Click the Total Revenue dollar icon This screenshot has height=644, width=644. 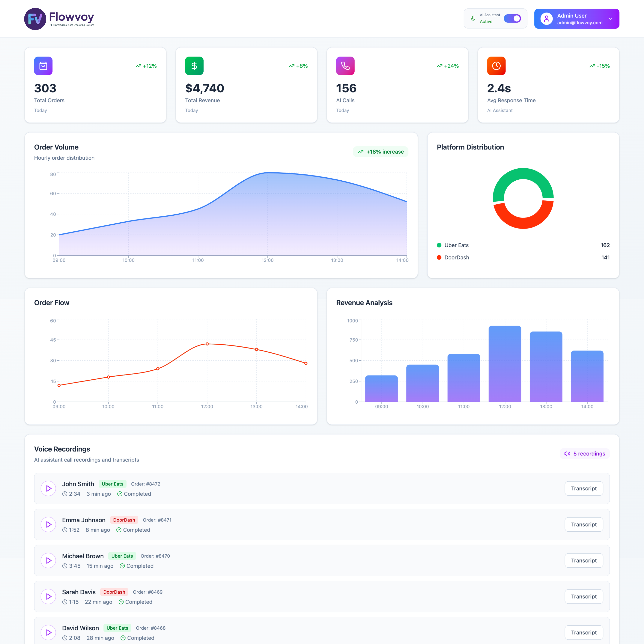[x=194, y=66]
